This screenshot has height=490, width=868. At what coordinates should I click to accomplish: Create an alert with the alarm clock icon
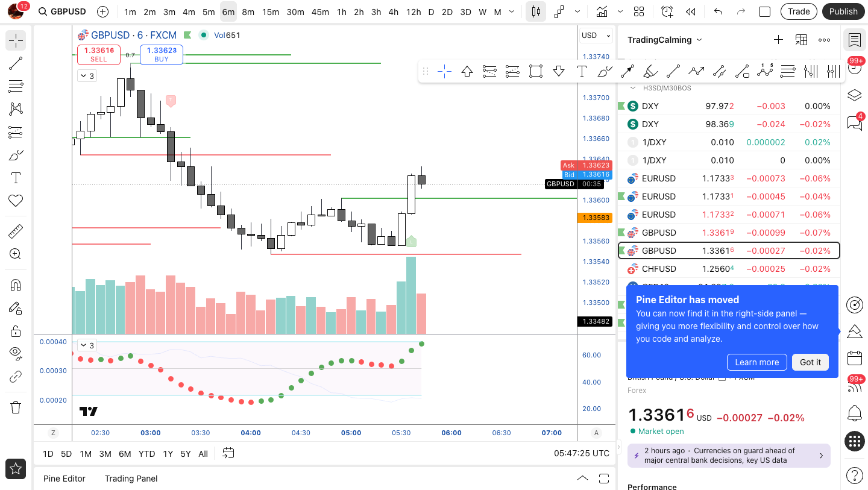click(667, 11)
